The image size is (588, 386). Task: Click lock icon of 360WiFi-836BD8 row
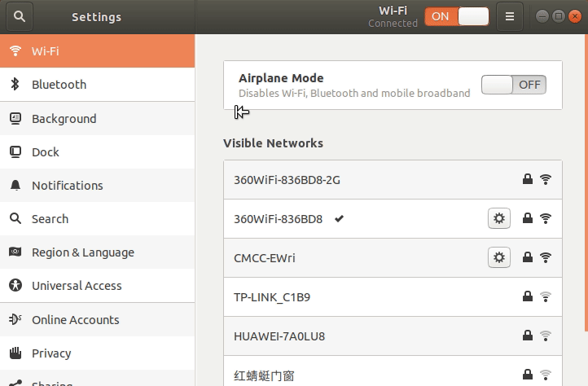point(528,218)
